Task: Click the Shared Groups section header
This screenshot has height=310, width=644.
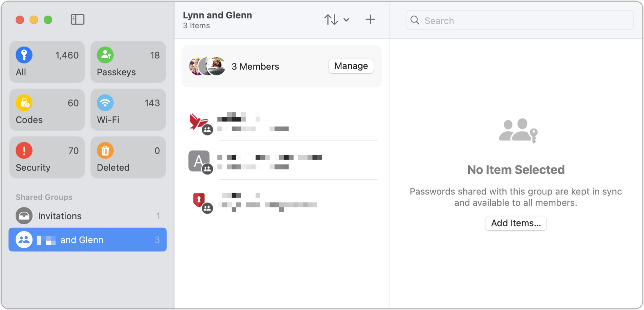Action: click(44, 197)
